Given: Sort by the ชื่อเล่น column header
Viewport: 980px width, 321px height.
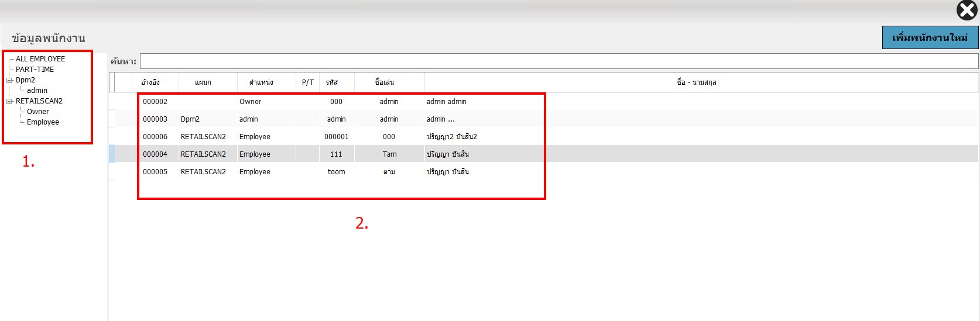Looking at the screenshot, I should click(x=389, y=82).
